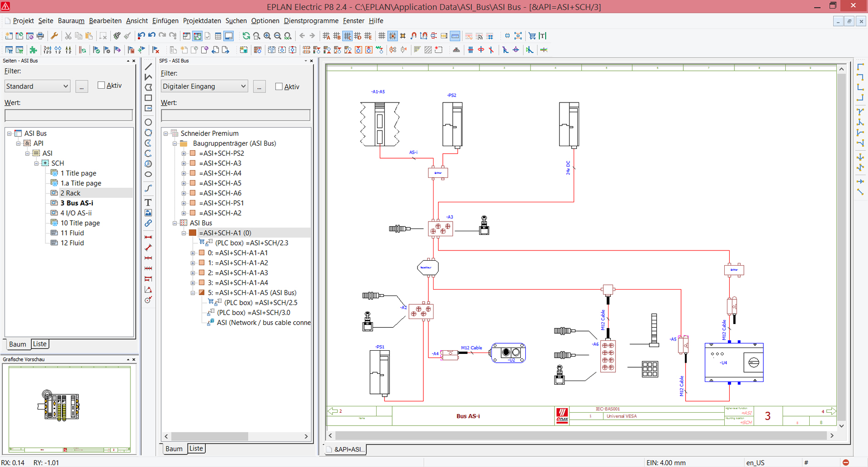Click the Cut scissors icon
The height and width of the screenshot is (467, 868).
tap(68, 35)
